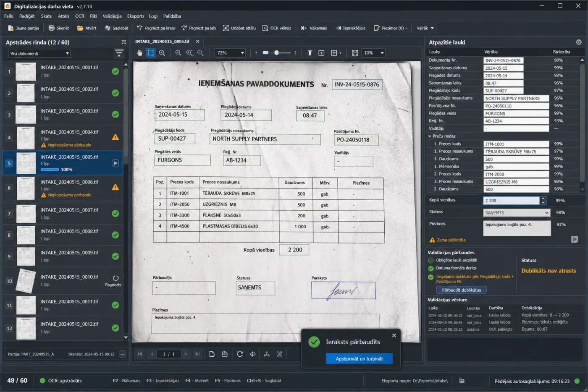Select INTAKE_20240515_0012.tif in the queue
The width and height of the screenshot is (588, 392).
coord(63,328)
